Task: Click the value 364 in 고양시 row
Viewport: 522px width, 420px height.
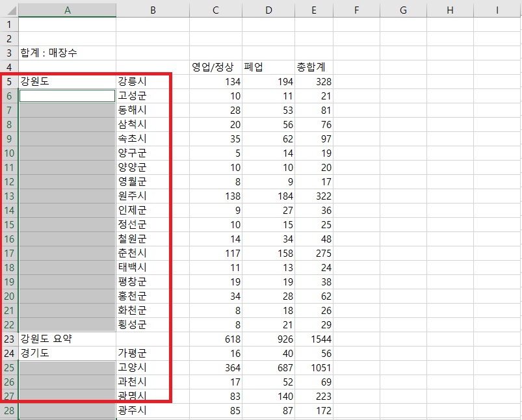Action: [216, 368]
